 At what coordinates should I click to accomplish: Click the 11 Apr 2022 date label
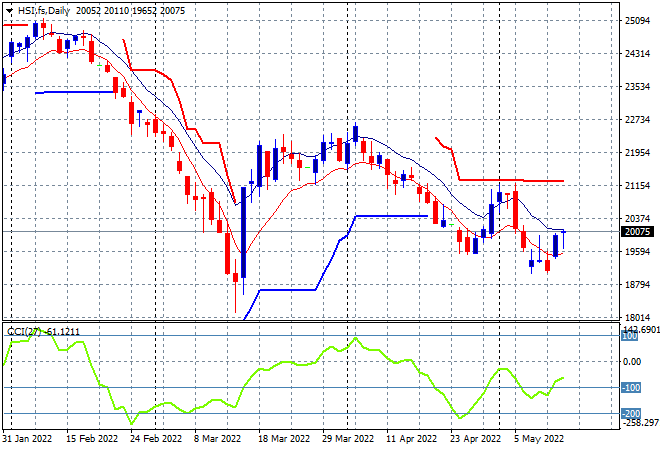(x=413, y=438)
